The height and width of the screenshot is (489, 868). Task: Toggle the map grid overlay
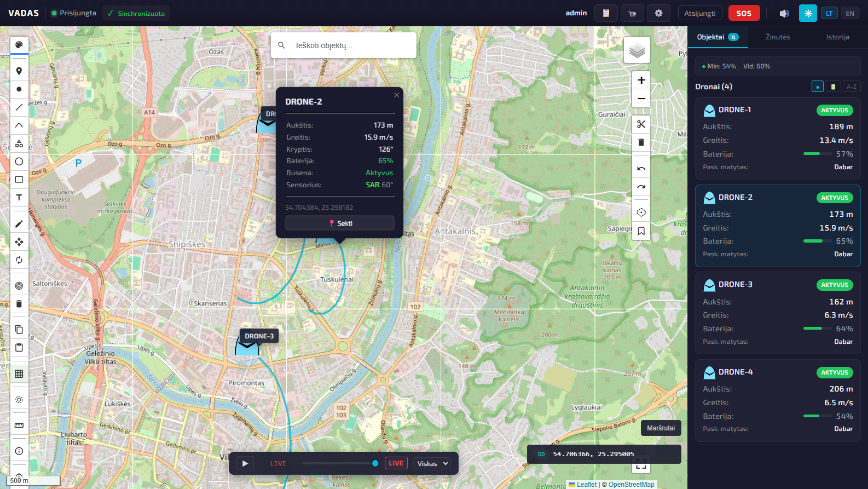coord(19,374)
